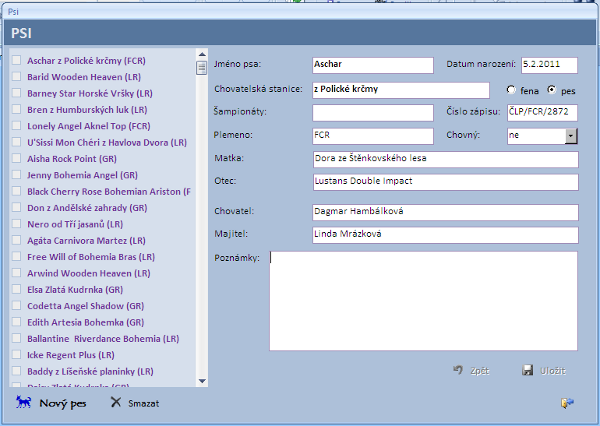Open Lonely Angel Aknel Top record

89,126
